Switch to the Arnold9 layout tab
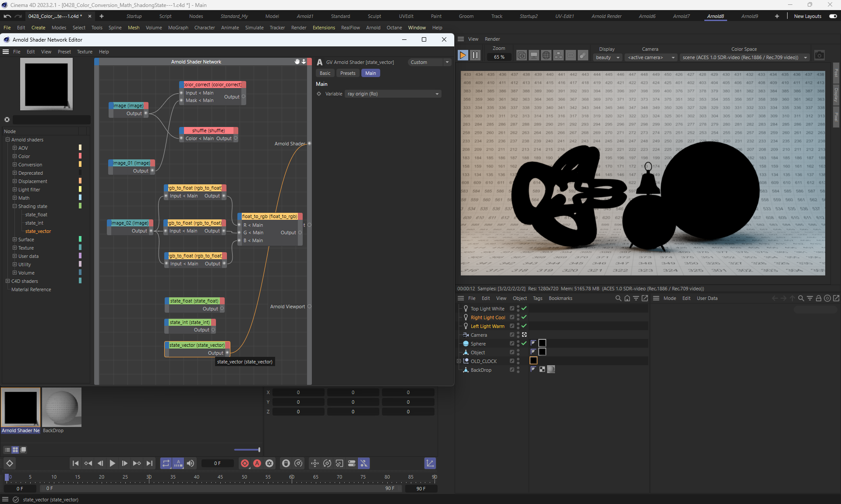This screenshot has width=841, height=504. click(x=749, y=16)
